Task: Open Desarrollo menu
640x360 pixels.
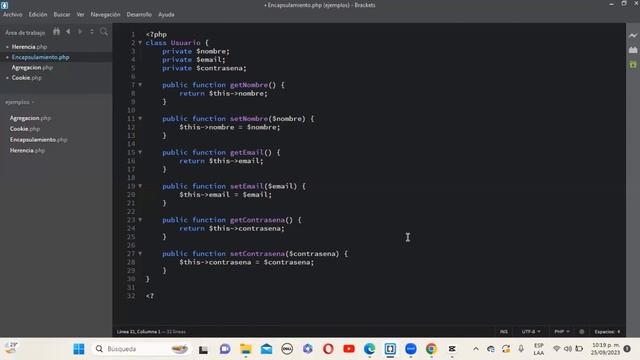Action: (139, 14)
